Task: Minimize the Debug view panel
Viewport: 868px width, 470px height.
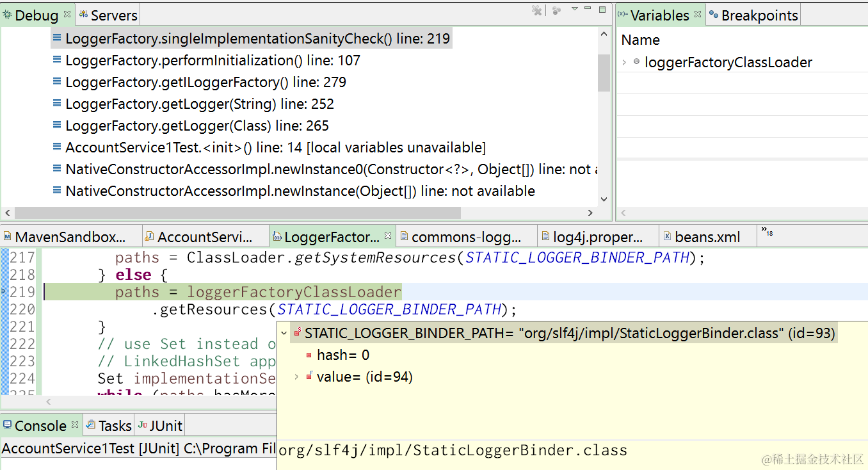Action: (588, 9)
